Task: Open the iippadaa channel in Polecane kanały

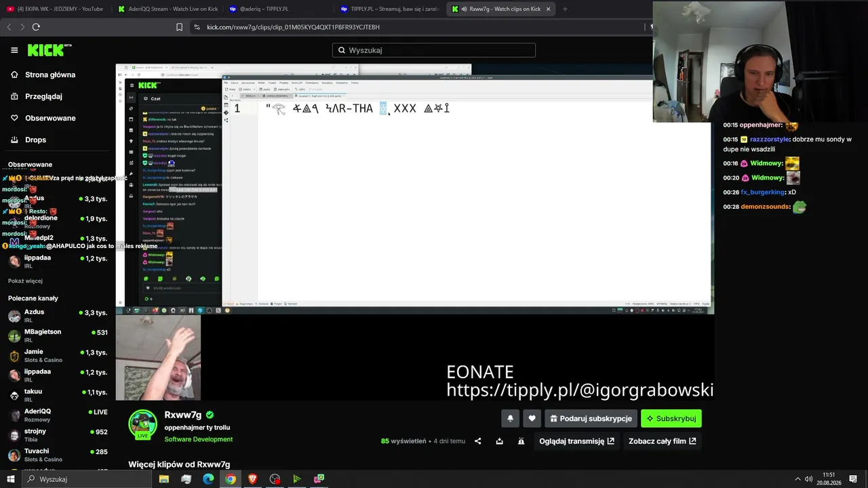Action: coord(58,375)
